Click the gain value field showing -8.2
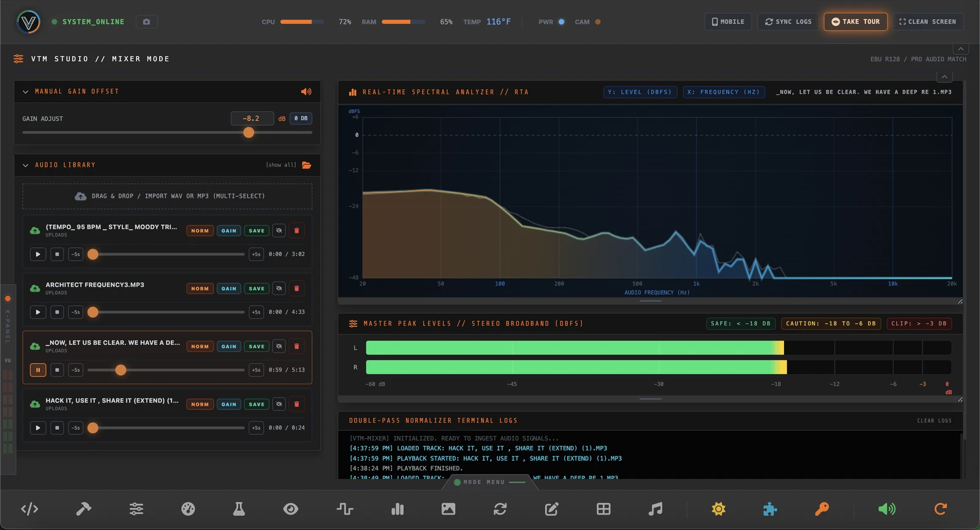The width and height of the screenshot is (980, 530). [252, 118]
